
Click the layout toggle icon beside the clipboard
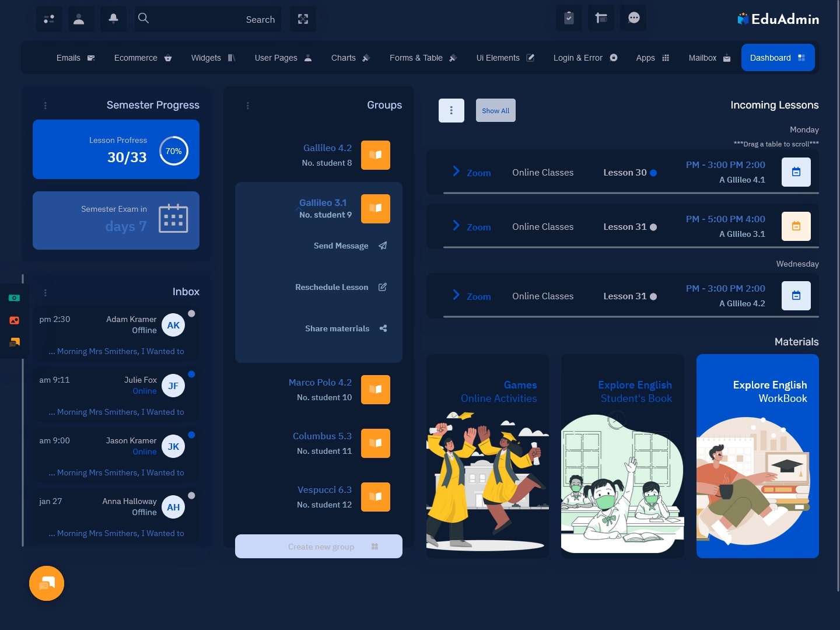pyautogui.click(x=601, y=18)
